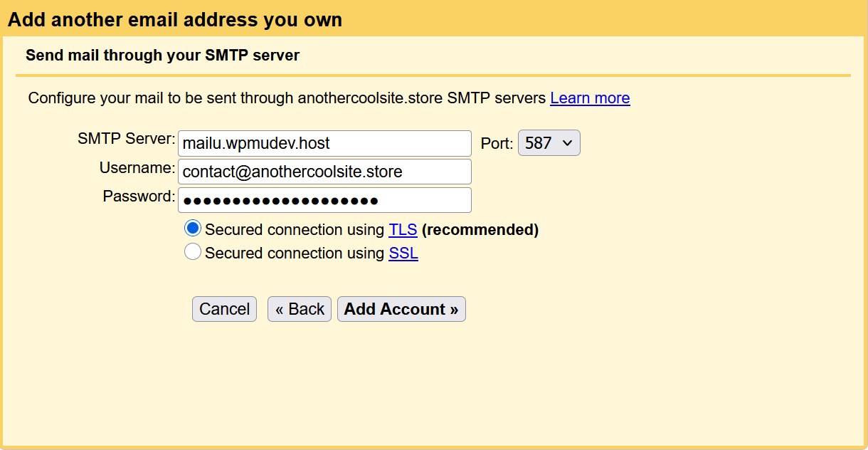Click the "SMTP Server:" label text

(126, 139)
